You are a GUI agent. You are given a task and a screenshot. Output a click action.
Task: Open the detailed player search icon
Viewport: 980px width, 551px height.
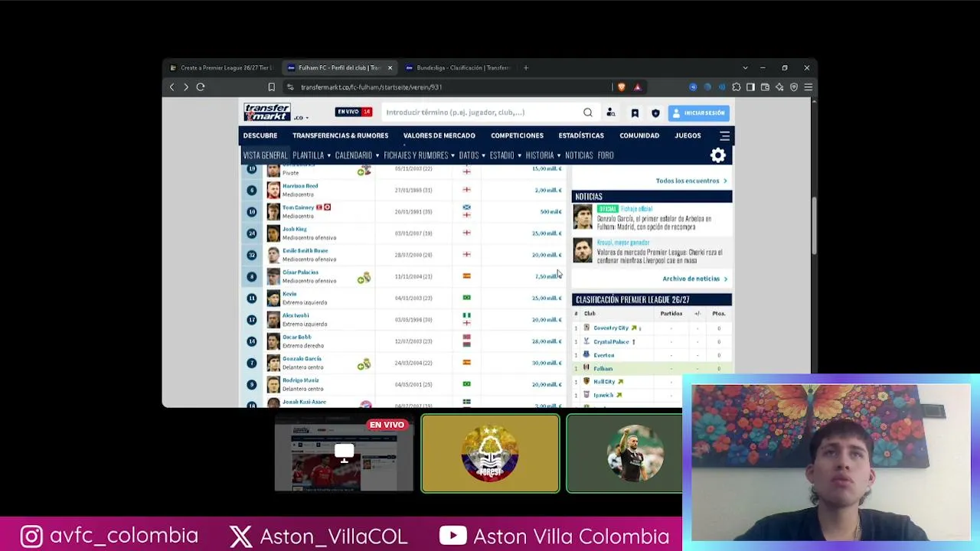(x=611, y=112)
